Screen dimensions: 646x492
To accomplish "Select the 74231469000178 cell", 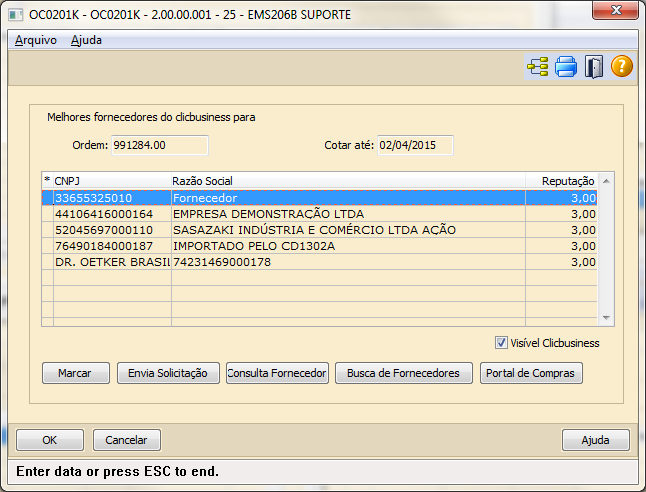I will [348, 262].
